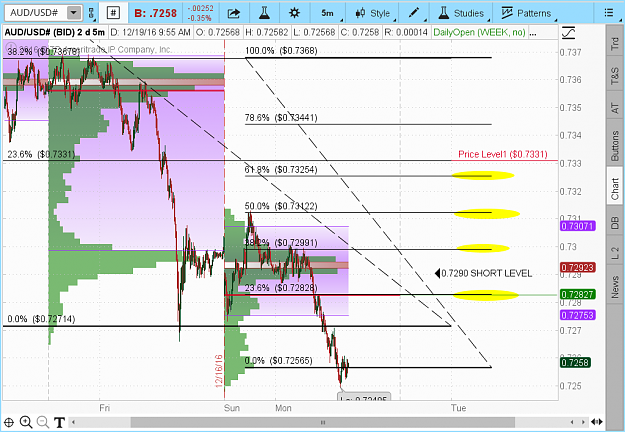Click the -0.35% change value
Viewport: 625px width, 432px height.
200,18
